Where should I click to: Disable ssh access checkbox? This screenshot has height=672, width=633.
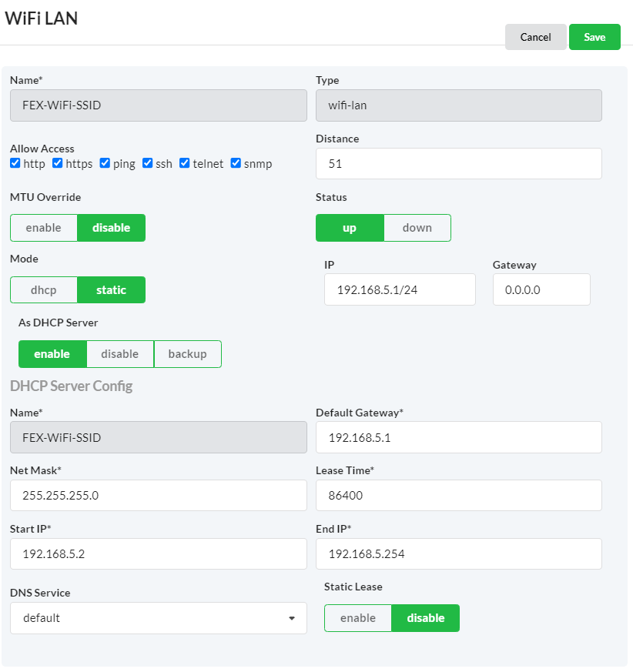tap(148, 163)
